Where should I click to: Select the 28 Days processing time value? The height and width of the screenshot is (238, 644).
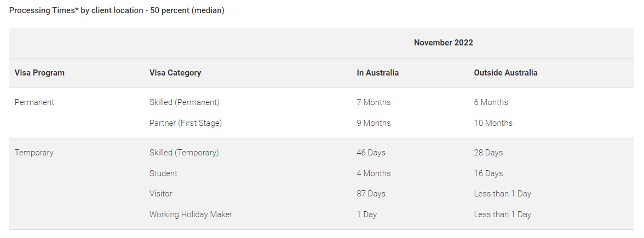pos(488,153)
